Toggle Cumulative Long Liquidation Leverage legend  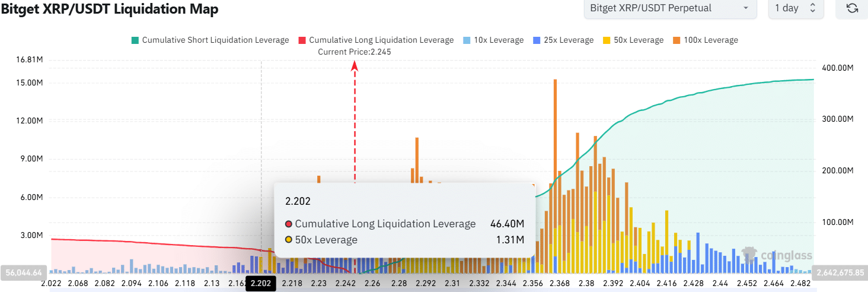tap(376, 40)
